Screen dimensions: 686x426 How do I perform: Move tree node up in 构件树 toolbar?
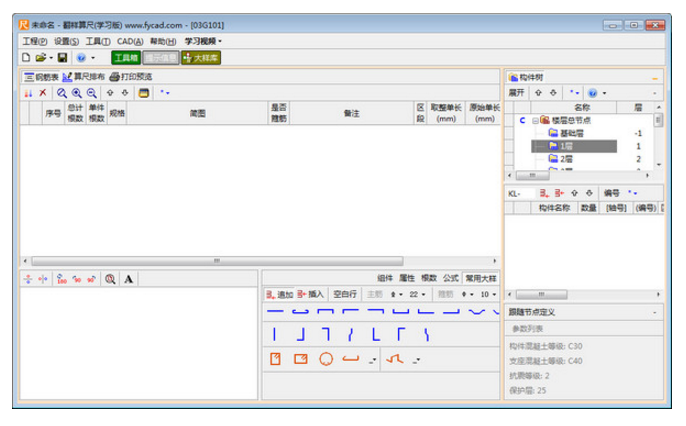[x=538, y=93]
